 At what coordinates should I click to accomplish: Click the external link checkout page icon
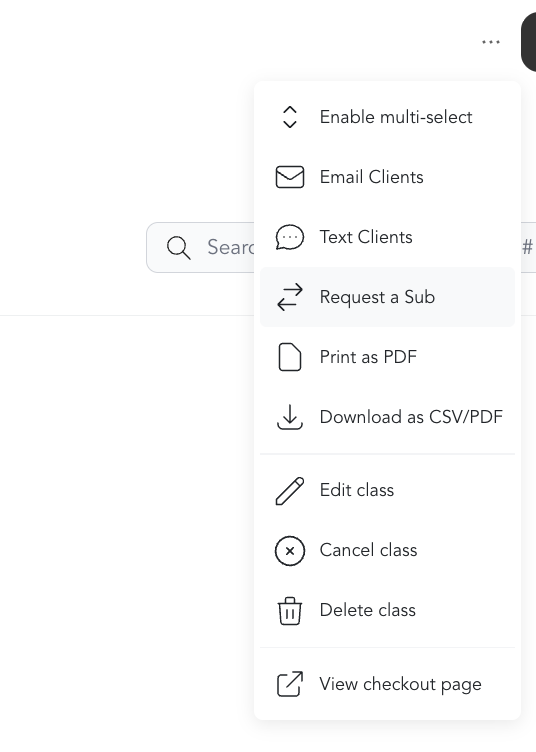click(290, 684)
